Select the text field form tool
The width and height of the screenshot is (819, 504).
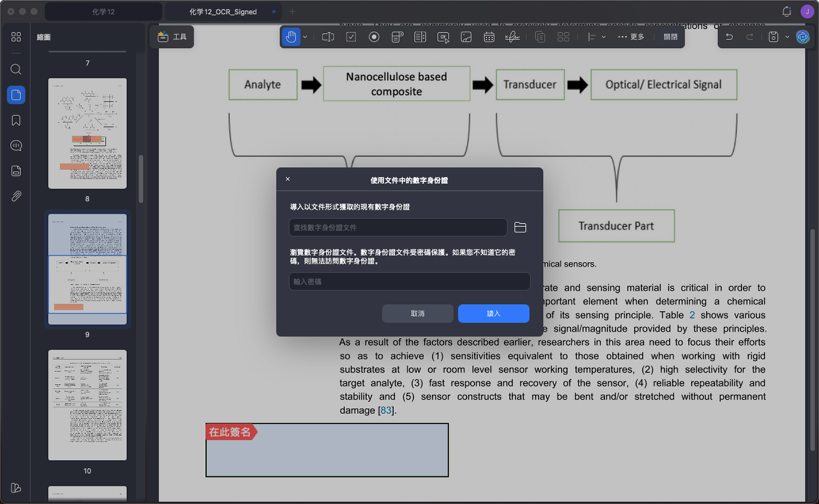(x=328, y=37)
